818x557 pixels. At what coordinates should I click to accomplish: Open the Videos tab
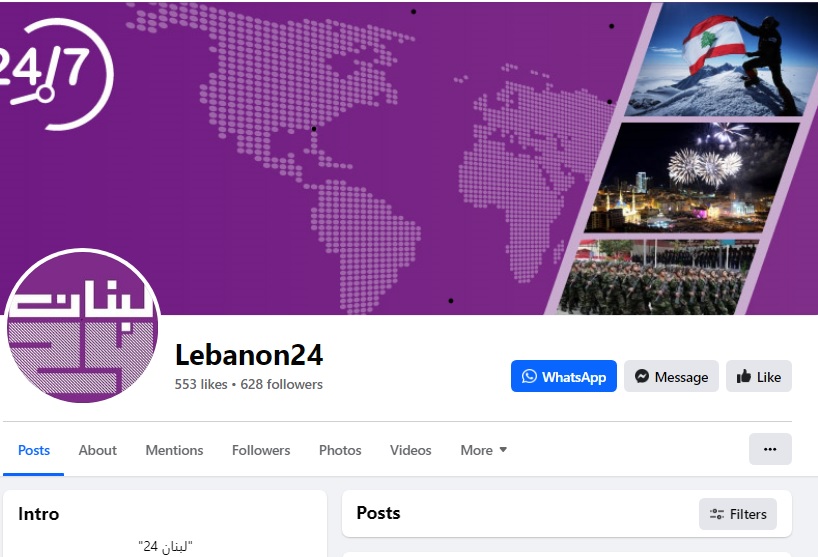click(x=411, y=450)
